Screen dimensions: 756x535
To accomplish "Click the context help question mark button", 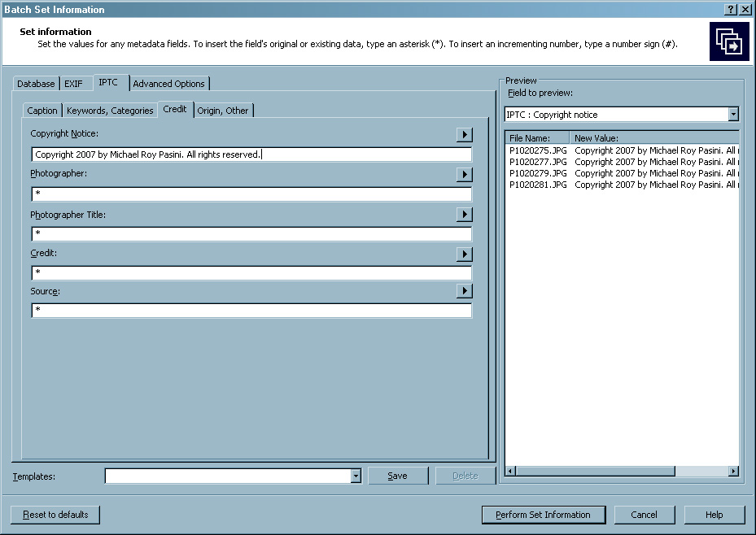I will pyautogui.click(x=732, y=9).
